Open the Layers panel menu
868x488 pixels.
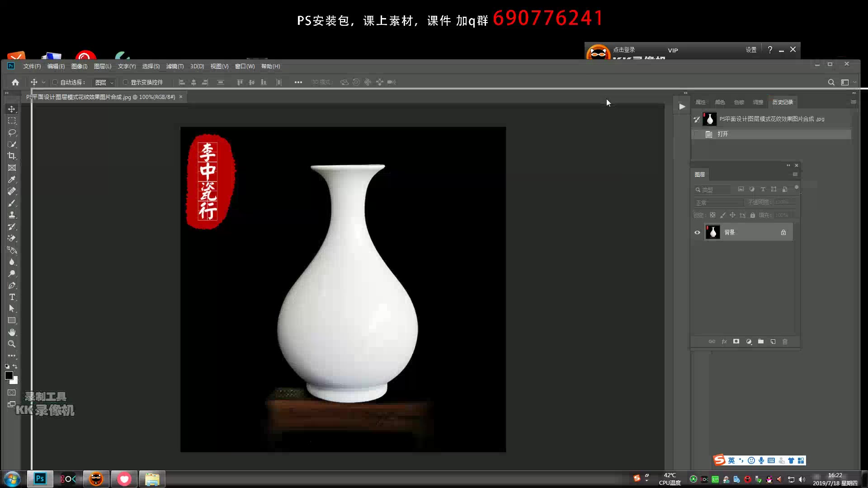(x=796, y=175)
